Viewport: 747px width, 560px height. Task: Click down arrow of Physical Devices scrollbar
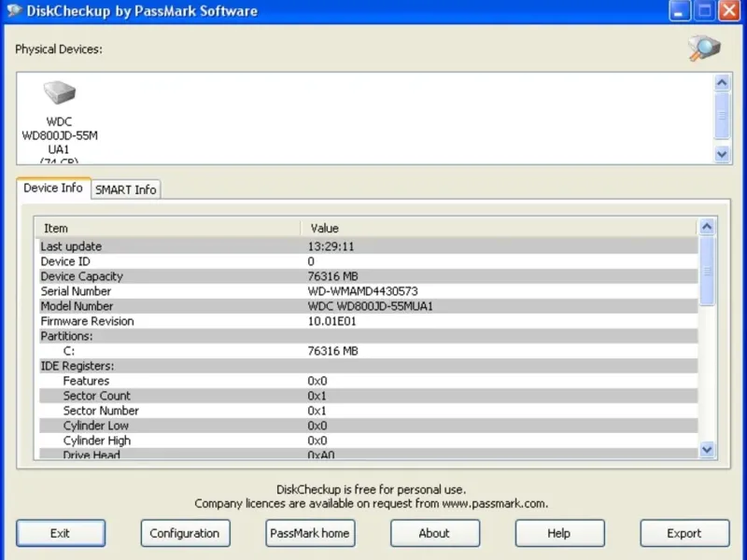point(722,154)
